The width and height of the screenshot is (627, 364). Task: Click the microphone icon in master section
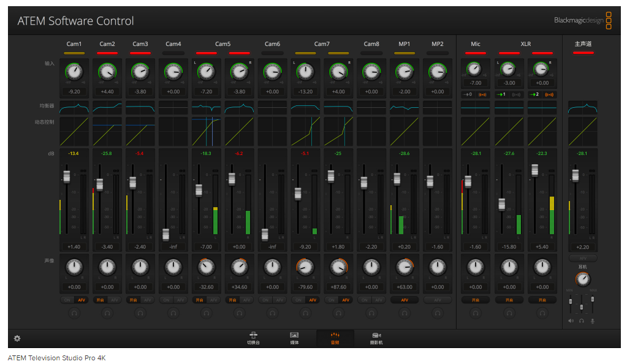pyautogui.click(x=592, y=320)
